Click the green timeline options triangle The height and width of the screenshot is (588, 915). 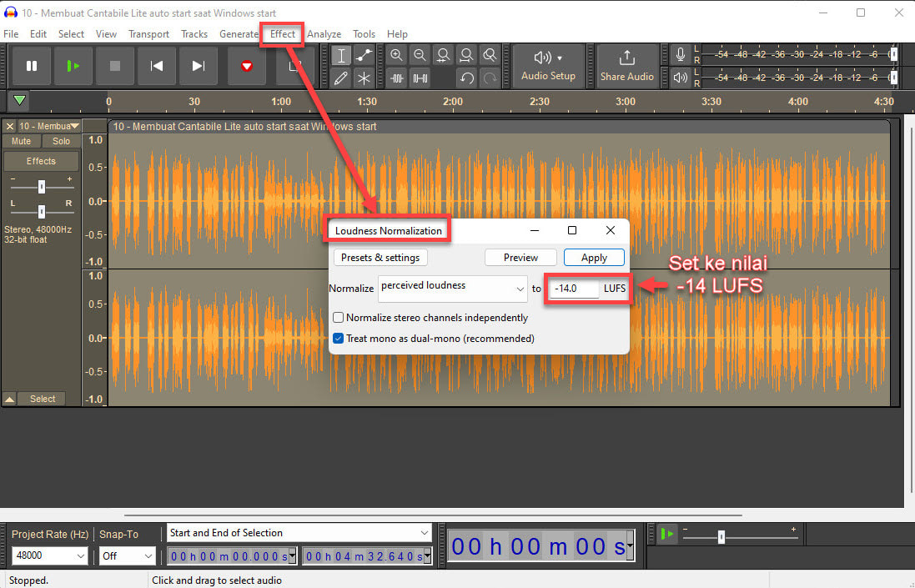pyautogui.click(x=19, y=100)
